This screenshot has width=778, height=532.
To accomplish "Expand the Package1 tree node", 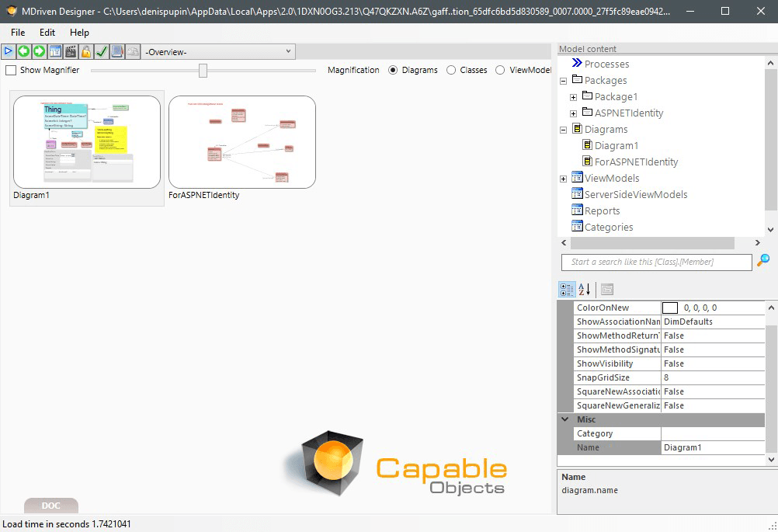I will click(x=573, y=97).
